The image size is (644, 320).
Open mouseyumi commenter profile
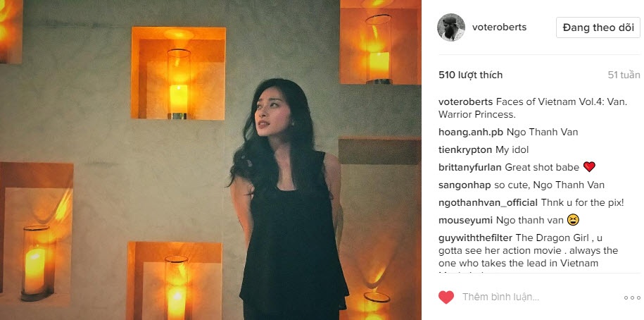point(465,221)
